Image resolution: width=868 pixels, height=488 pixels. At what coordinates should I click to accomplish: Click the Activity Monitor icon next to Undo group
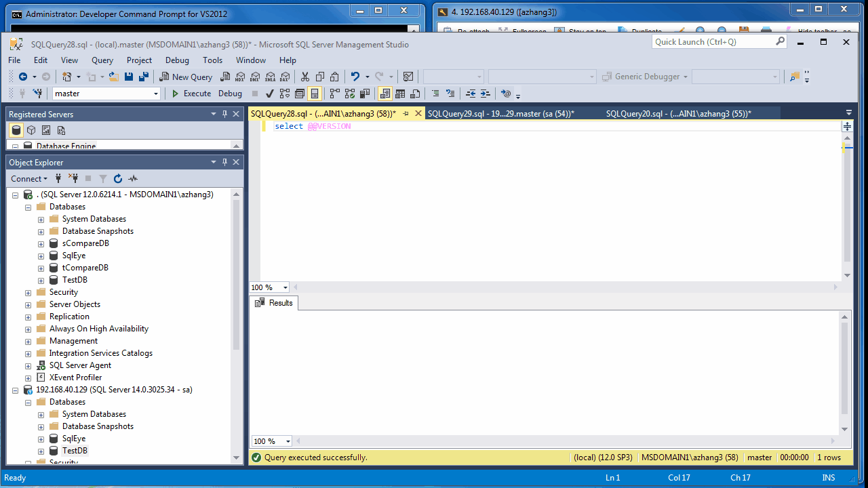408,77
